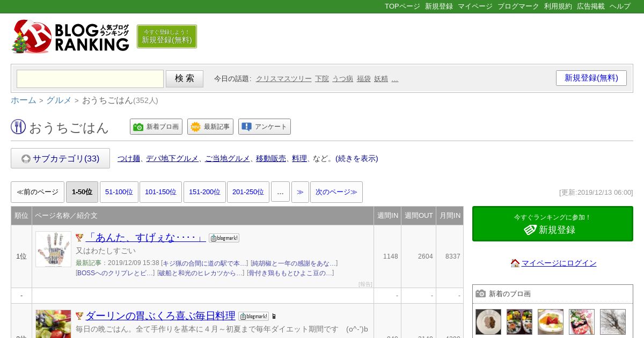Open 移動販売 subcategory
Screen dimensions: 644x338
pyautogui.click(x=271, y=159)
